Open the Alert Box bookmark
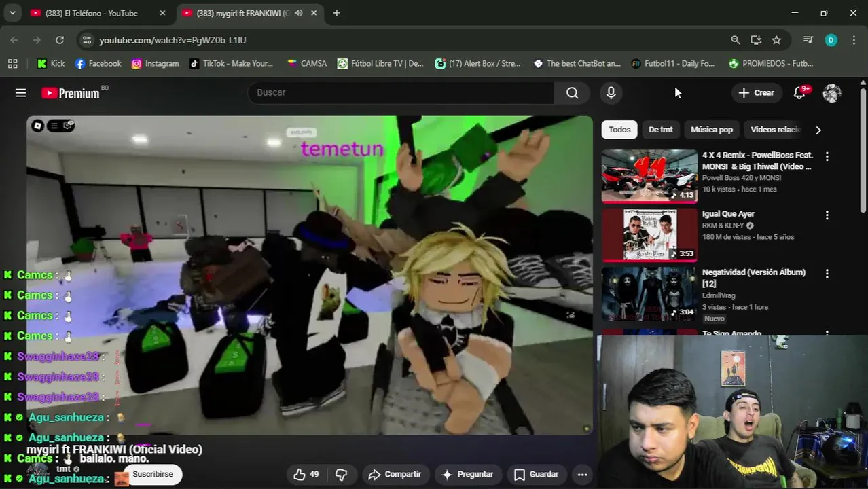Viewport: 868px width, 489px height. pos(477,63)
